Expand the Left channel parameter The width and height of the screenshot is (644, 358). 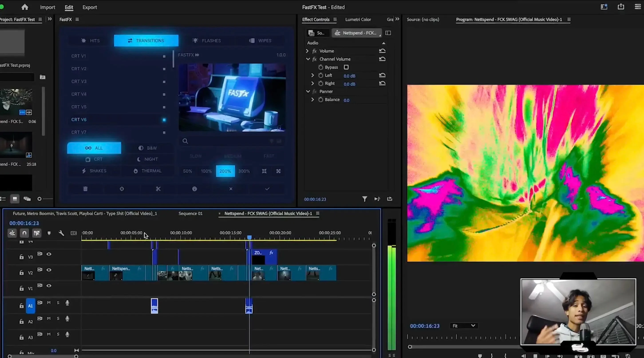[312, 75]
